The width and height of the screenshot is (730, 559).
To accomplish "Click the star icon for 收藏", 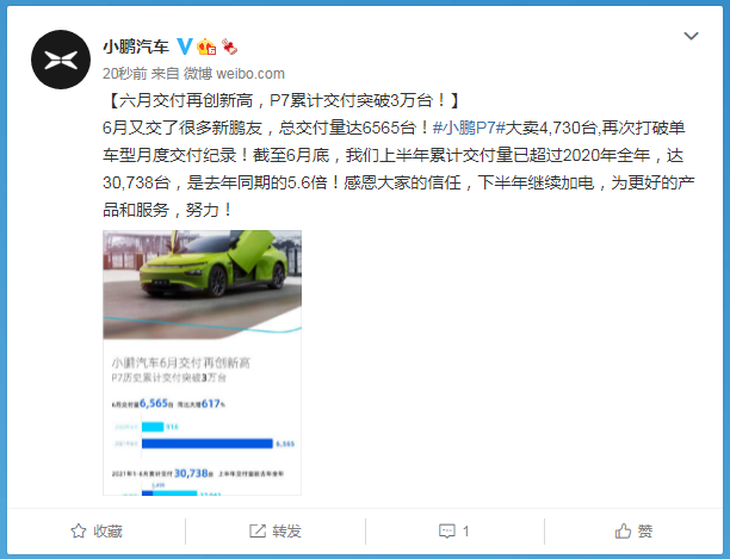I will (78, 531).
